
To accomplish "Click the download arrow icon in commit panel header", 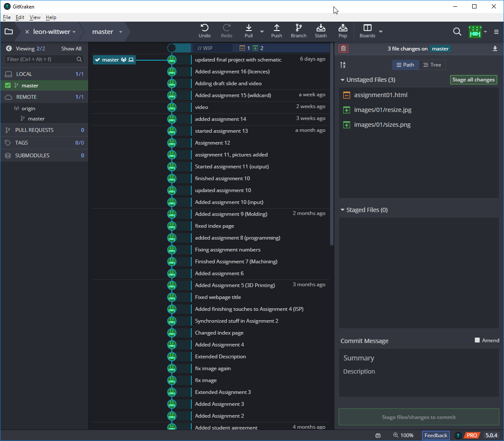I will pos(495,48).
